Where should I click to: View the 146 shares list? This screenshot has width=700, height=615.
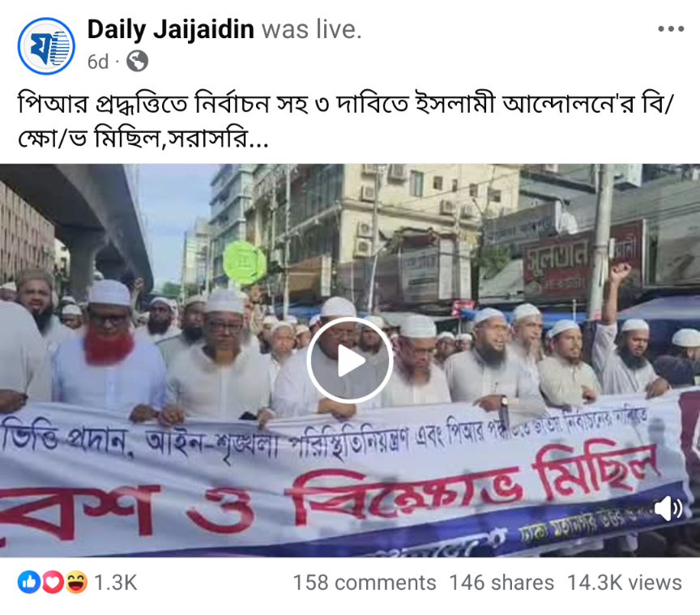pos(502,583)
